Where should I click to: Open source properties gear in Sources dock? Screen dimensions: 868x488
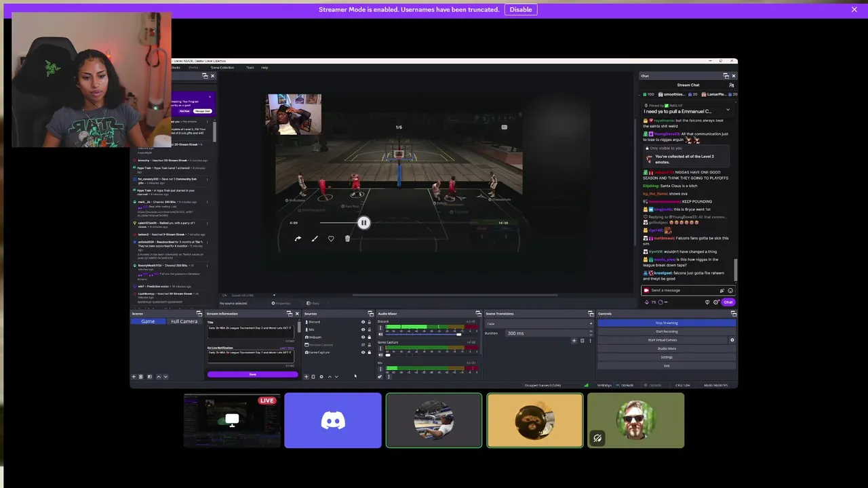point(321,377)
